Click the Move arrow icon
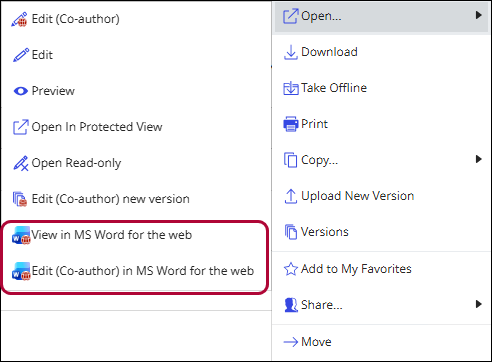 (x=291, y=342)
